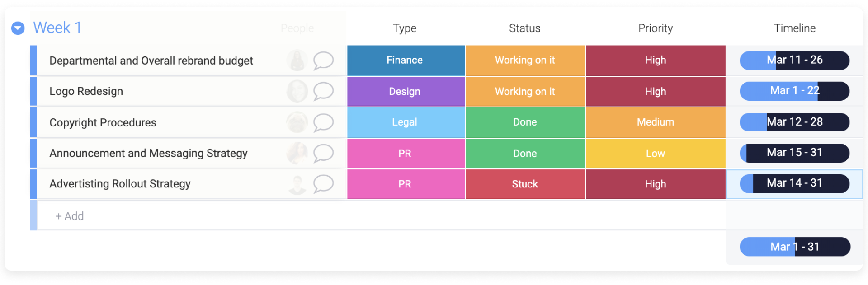Change the Medium priority cell
The width and height of the screenshot is (868, 285).
click(x=656, y=122)
